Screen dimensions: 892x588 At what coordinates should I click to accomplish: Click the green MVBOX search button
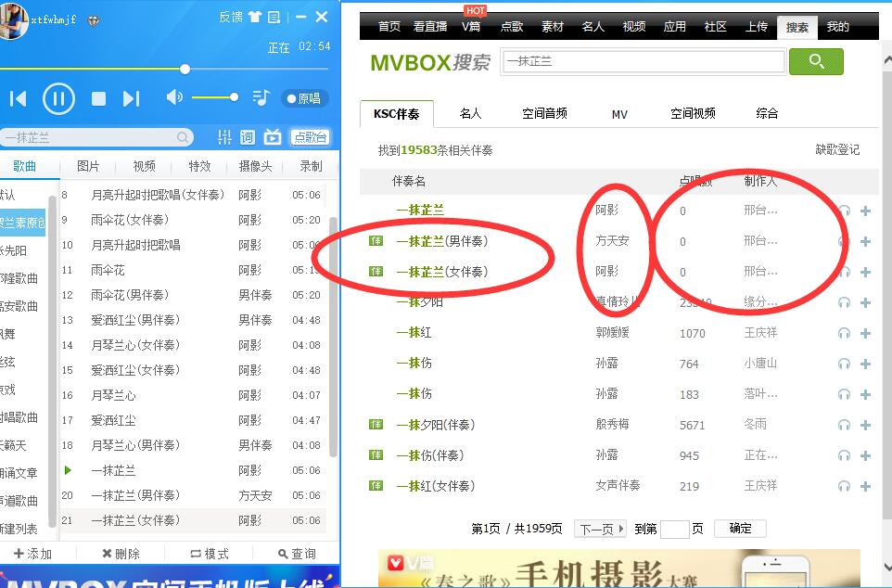coord(816,61)
